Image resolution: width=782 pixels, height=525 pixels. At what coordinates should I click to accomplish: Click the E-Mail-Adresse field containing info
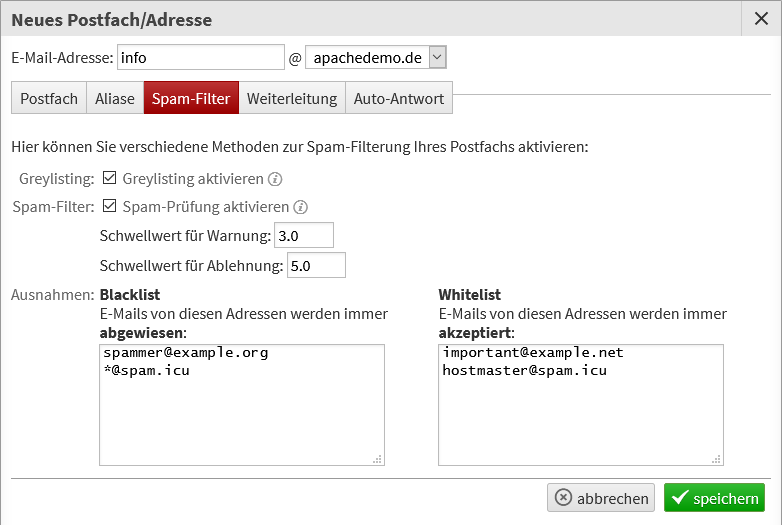[201, 57]
